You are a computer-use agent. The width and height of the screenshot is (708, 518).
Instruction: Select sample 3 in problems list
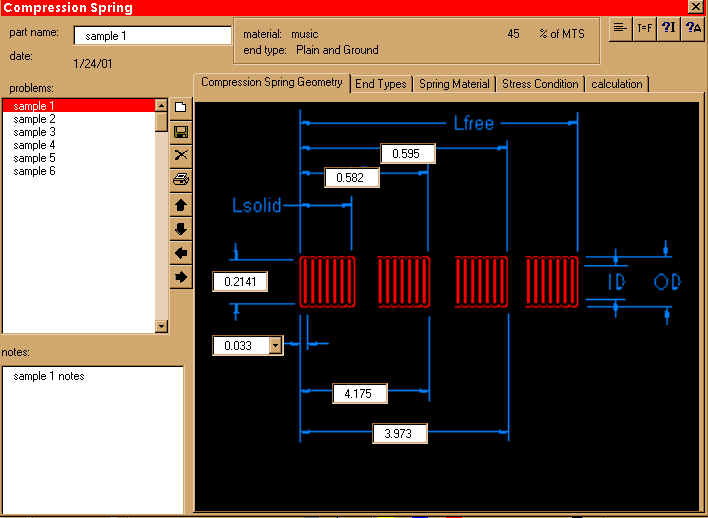[x=35, y=132]
